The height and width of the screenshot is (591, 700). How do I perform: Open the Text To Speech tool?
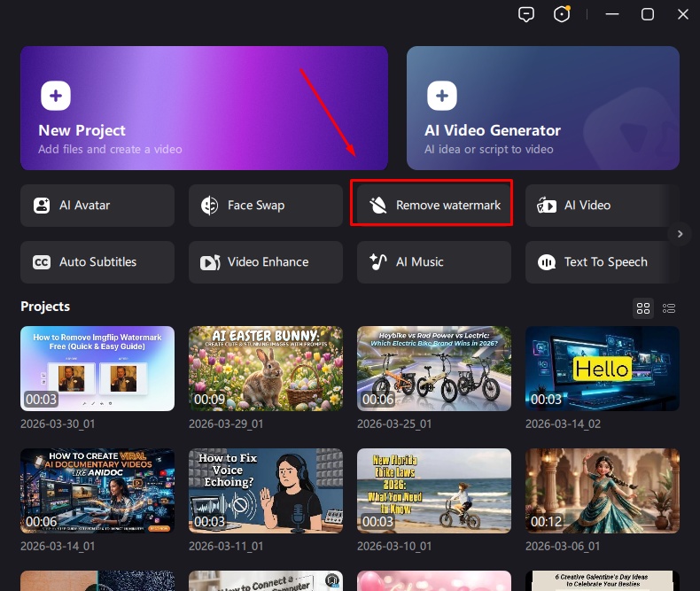coord(603,262)
